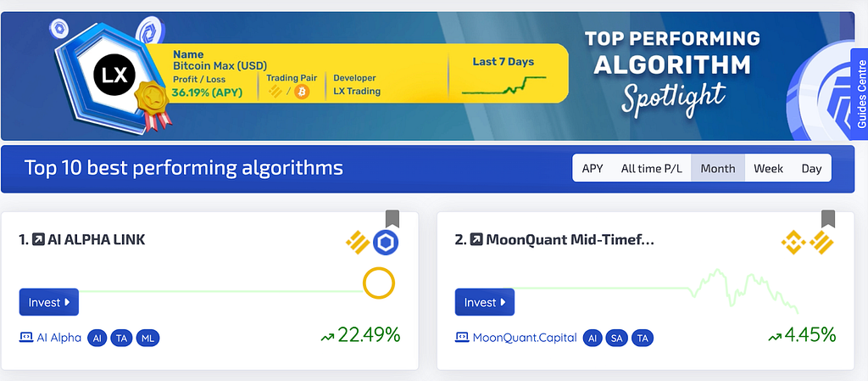Screen dimensions: 868x381
Task: Open AI ALPHA LINK external link icon
Action: [39, 240]
